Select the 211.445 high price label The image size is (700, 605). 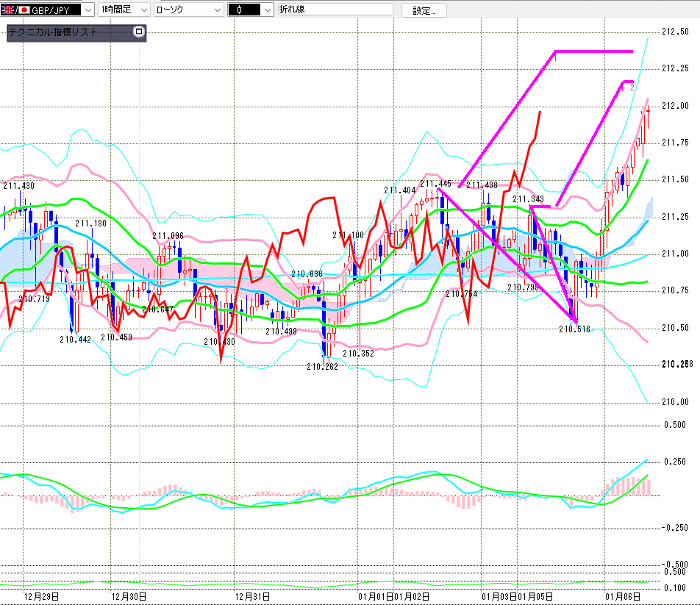(x=435, y=184)
